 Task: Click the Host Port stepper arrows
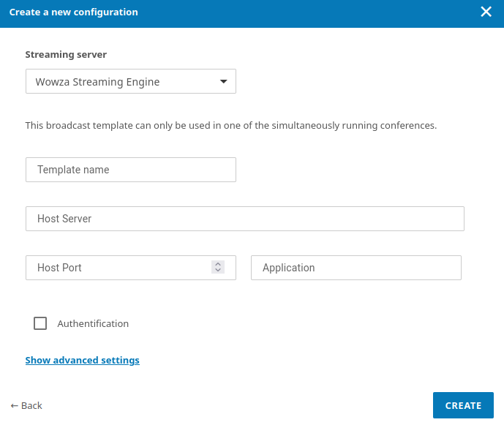pyautogui.click(x=218, y=267)
